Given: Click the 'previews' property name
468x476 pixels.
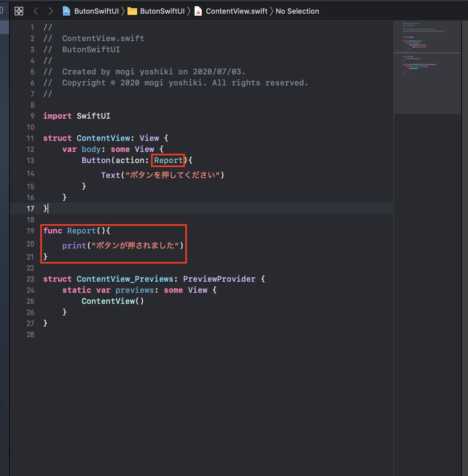Looking at the screenshot, I should 135,290.
